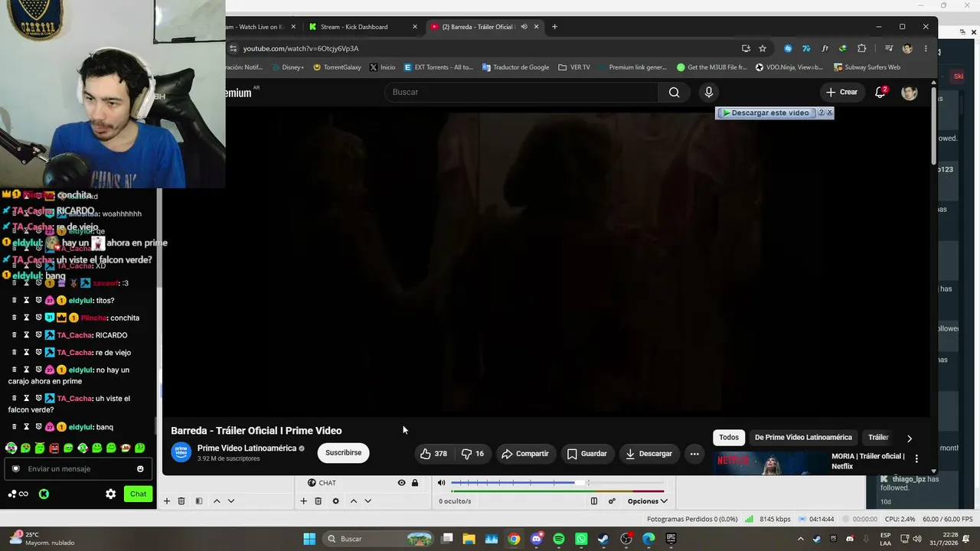
Task: Open Subway Surfers Web bookmark
Action: (x=867, y=67)
